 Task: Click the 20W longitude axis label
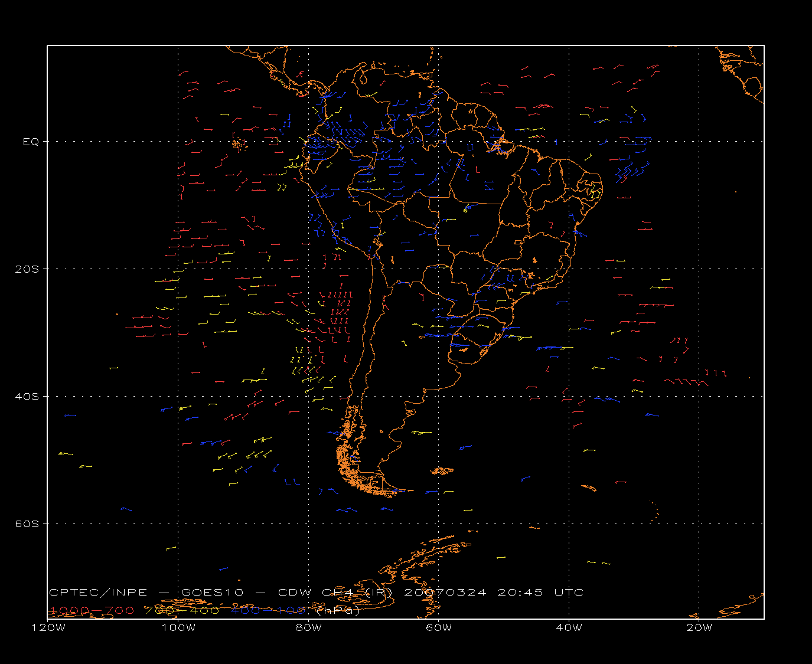699,627
